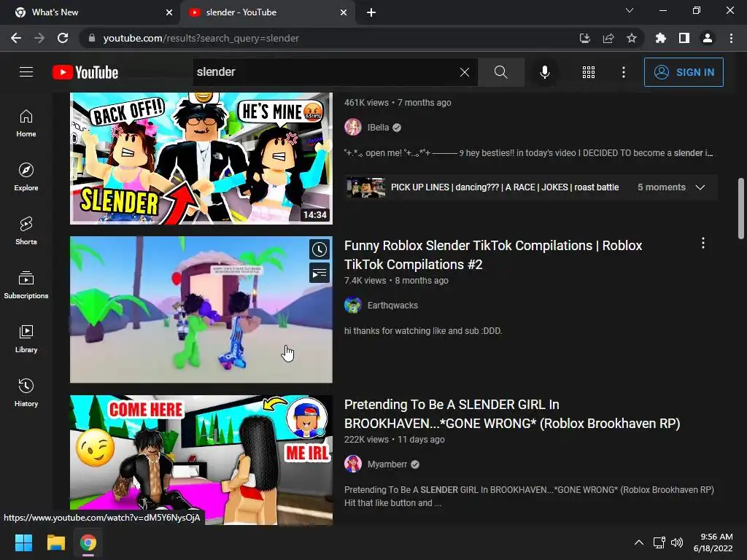
Task: Open the volume control in the tray
Action: (x=676, y=542)
